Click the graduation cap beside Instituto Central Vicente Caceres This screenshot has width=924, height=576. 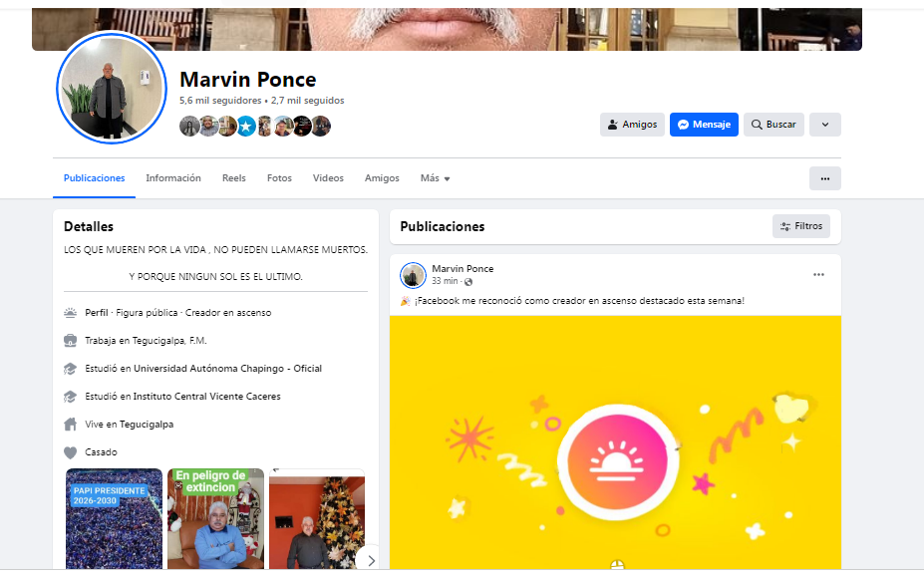(x=70, y=397)
